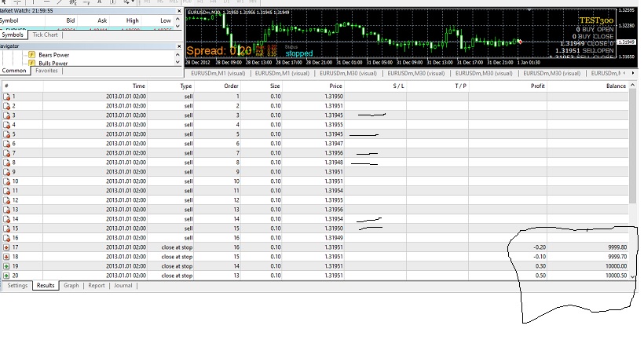Screen dimensions: 644x362
Task: Close the Market Watch panel
Action: 179,11
